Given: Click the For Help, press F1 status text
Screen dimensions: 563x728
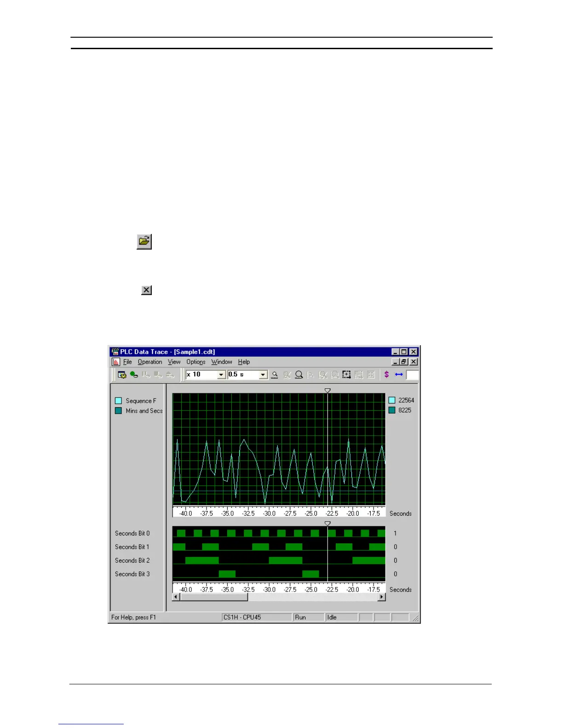Looking at the screenshot, I should tap(134, 617).
